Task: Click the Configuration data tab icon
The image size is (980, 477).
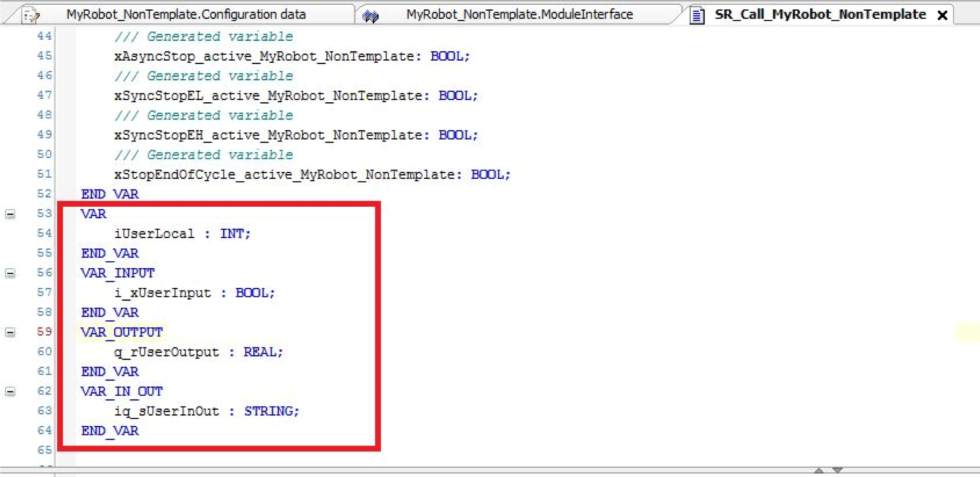Action: [31, 15]
